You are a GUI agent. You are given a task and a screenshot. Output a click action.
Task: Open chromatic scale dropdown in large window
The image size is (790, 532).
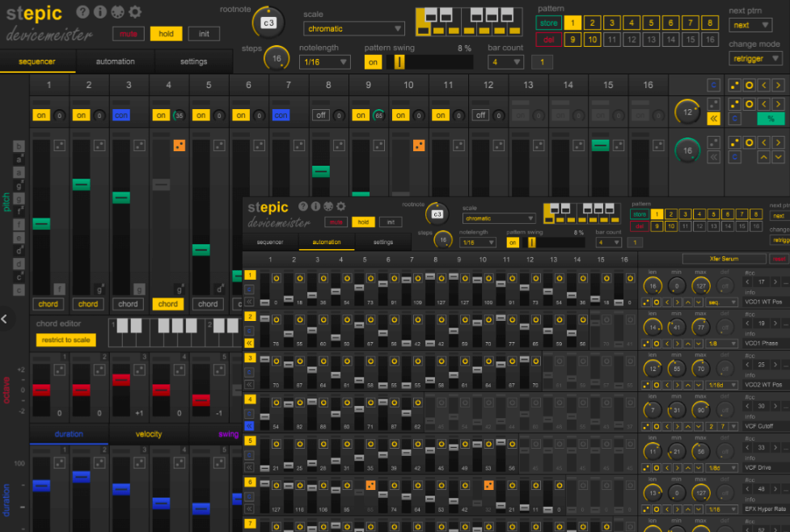click(353, 29)
